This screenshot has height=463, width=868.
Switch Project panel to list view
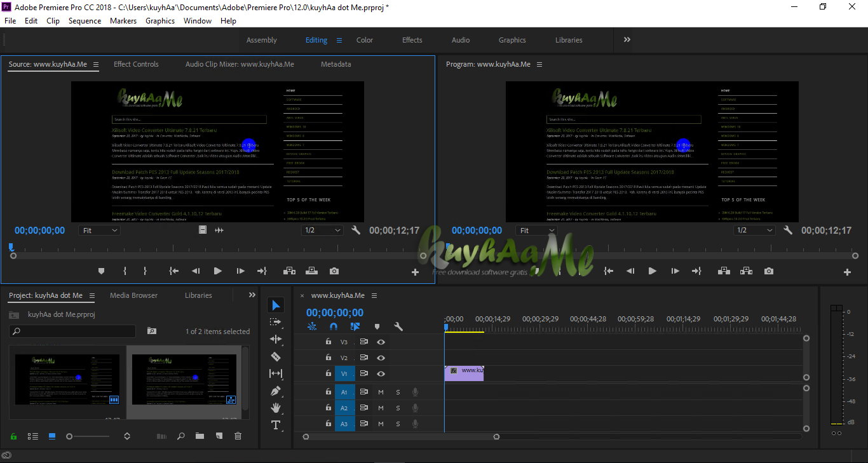(33, 436)
